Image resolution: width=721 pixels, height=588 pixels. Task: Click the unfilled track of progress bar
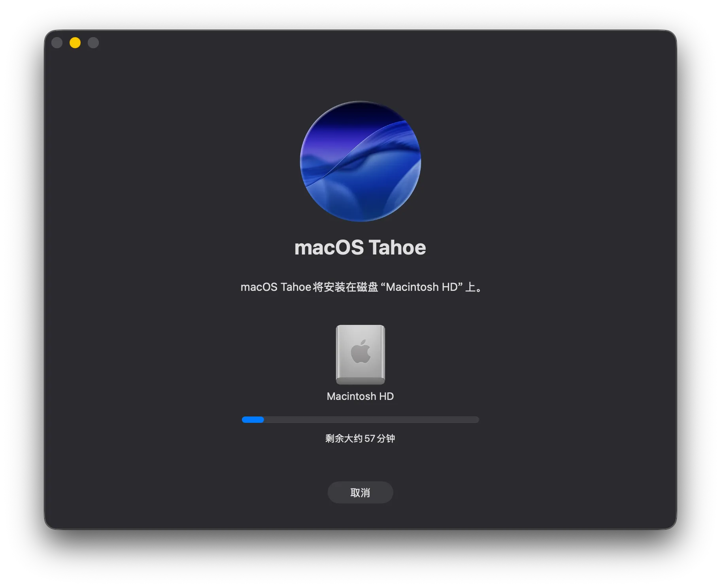[x=371, y=420]
